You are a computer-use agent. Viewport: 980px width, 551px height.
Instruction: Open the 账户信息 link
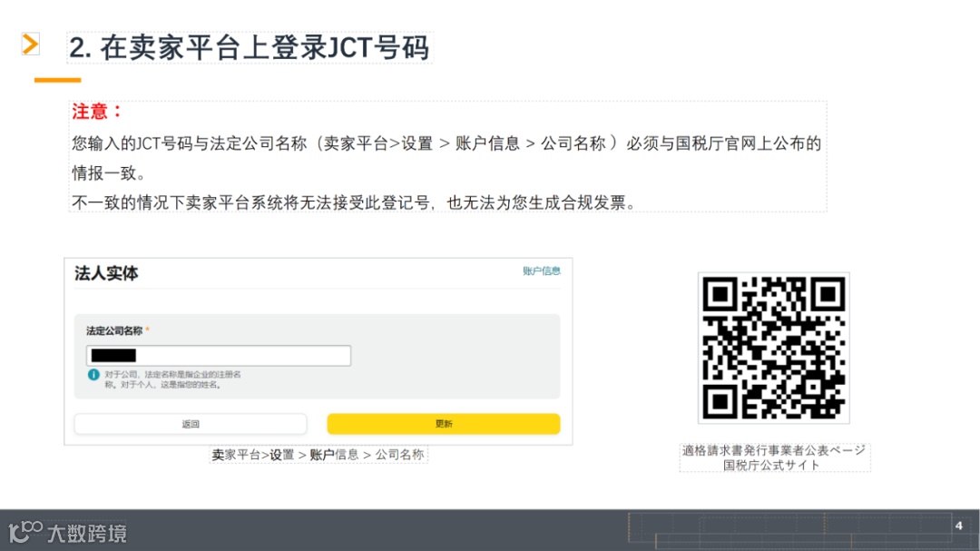pyautogui.click(x=541, y=271)
